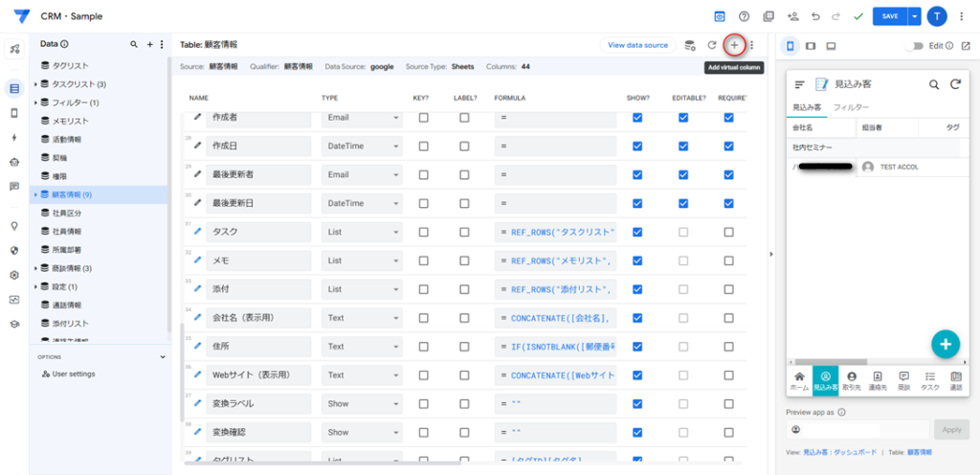
Task: Open the TYPE dropdown for 最終更新日
Action: click(x=362, y=203)
